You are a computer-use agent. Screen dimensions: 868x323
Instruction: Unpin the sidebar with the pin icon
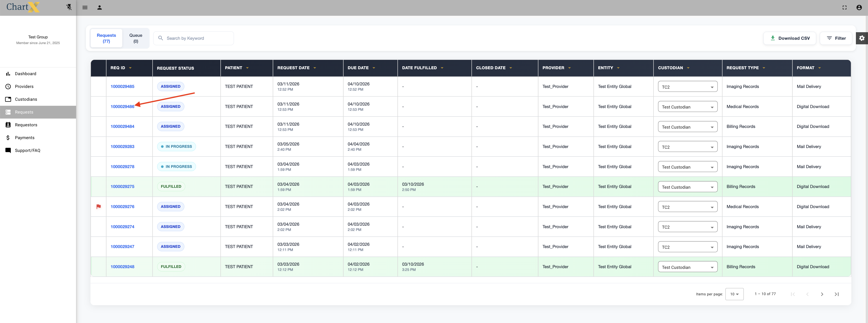[x=69, y=7]
